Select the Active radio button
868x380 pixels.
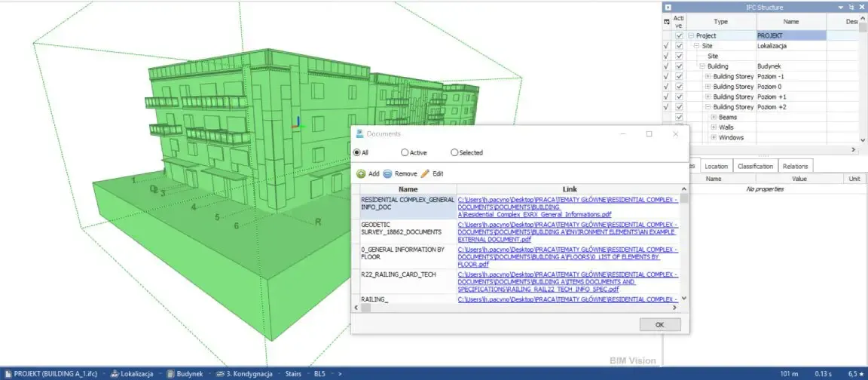405,152
